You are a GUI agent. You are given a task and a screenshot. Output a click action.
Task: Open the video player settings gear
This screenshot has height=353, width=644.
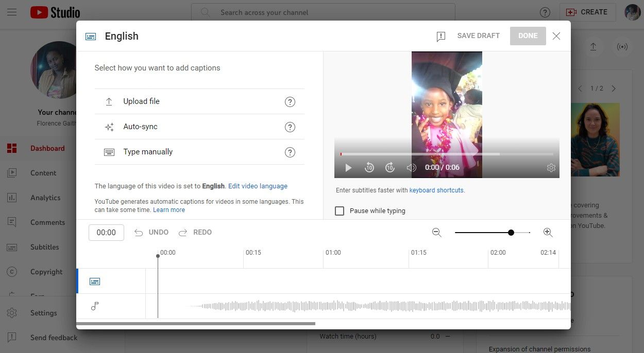[x=551, y=167]
